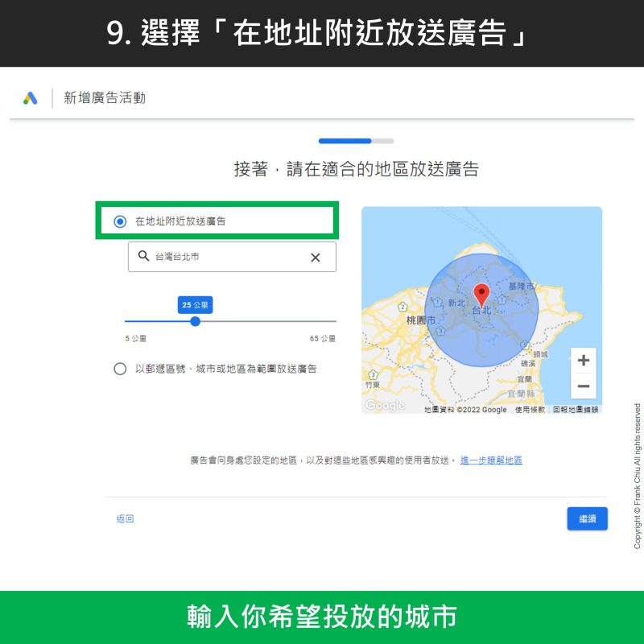Go back with the 返回 link
The width and height of the screenshot is (644, 644).
[x=125, y=519]
